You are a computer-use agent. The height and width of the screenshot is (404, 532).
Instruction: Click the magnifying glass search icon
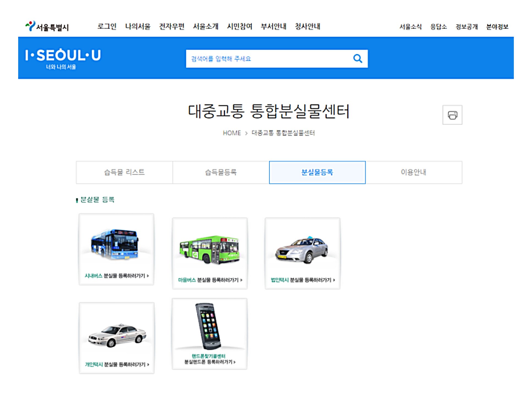coord(357,58)
